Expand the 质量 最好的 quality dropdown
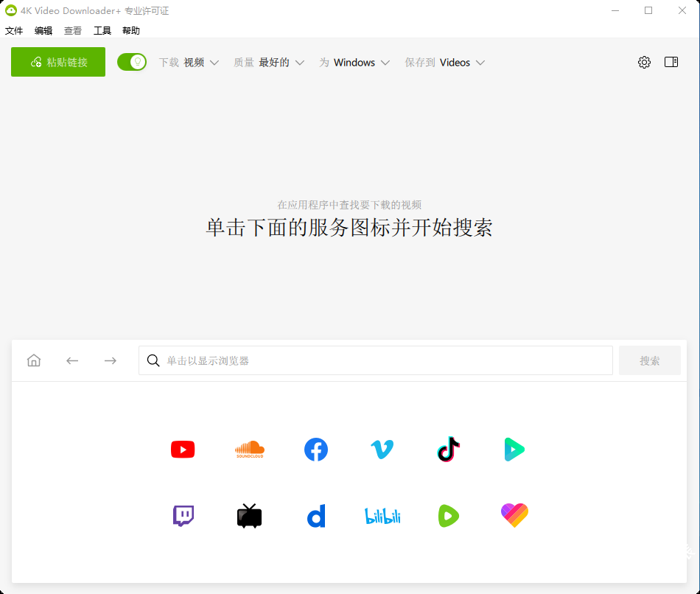Screen dimensions: 700x594 [x=269, y=63]
